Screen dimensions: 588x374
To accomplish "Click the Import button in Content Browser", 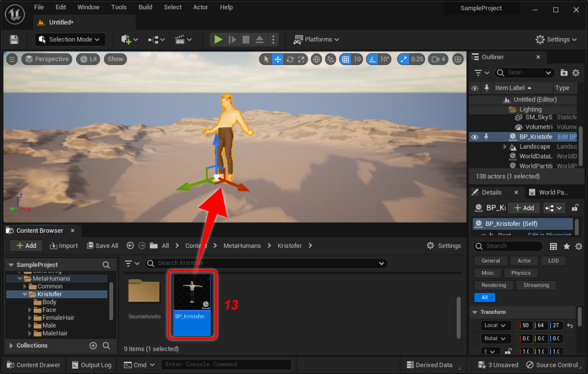I will pos(64,246).
